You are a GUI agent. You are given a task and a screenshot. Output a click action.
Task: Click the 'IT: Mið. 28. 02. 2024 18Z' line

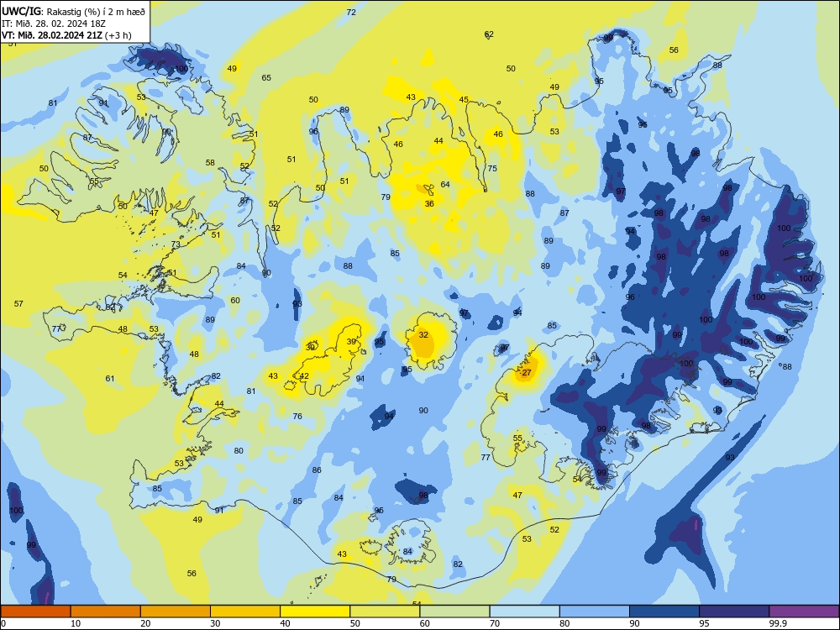[54, 23]
